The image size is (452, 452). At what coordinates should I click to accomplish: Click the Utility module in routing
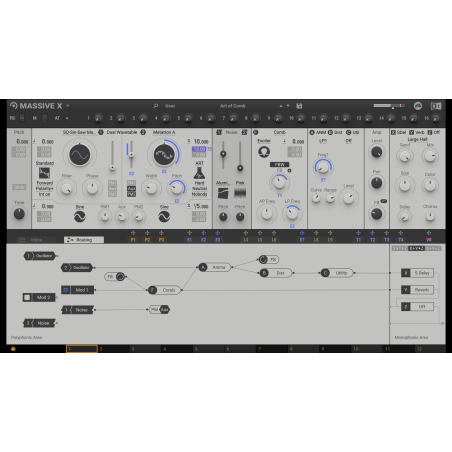click(x=337, y=273)
